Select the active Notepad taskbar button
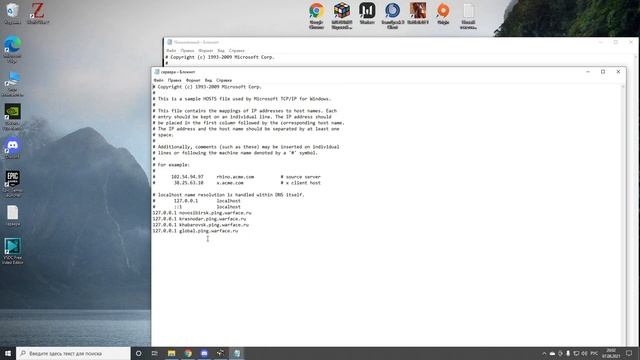This screenshot has width=640, height=360. tap(236, 353)
